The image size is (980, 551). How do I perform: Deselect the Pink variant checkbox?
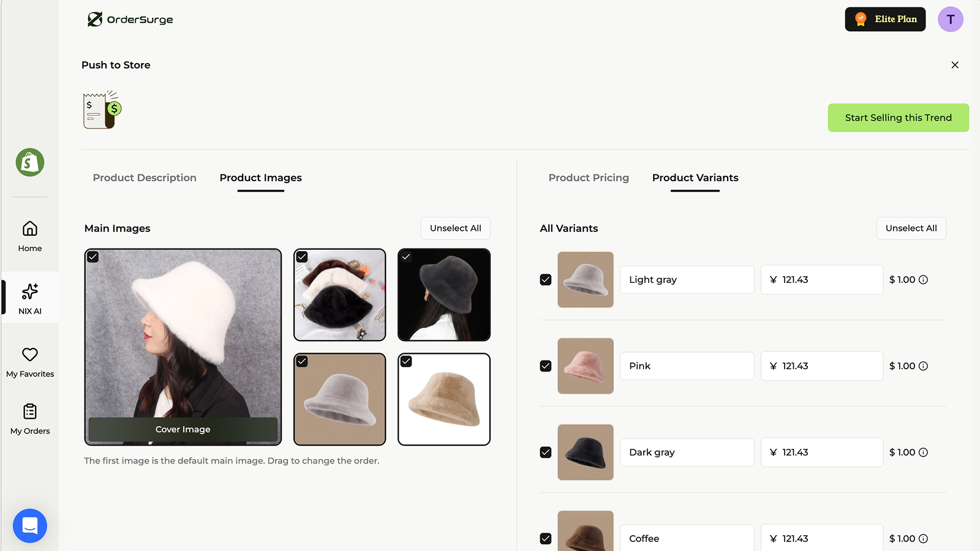pyautogui.click(x=545, y=365)
